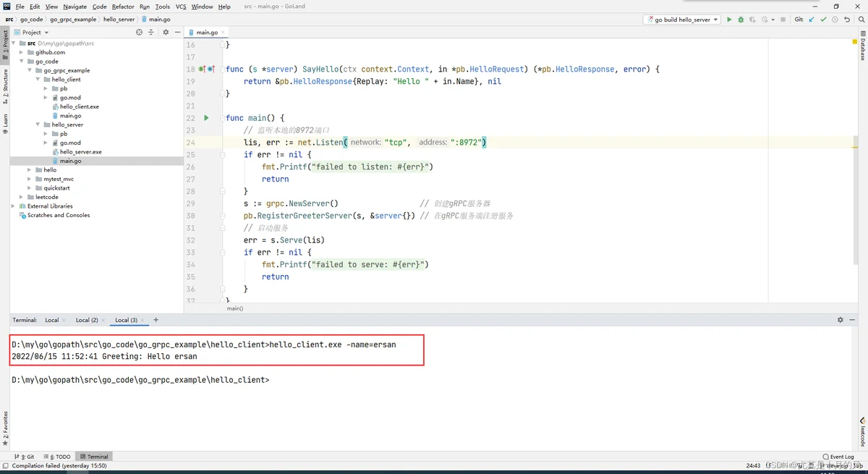Viewport: 868px width, 474px height.
Task: Switch to Local terminal tab
Action: (51, 320)
